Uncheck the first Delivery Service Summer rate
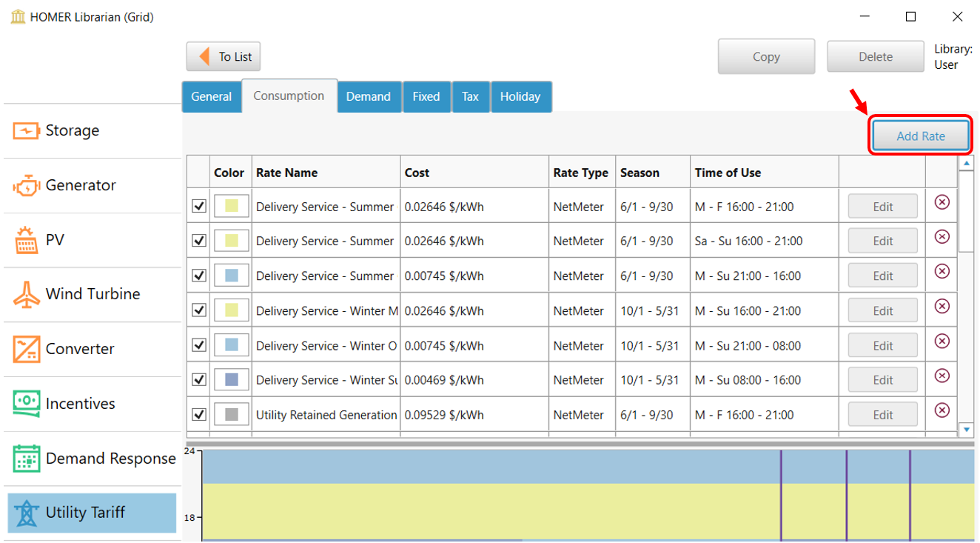This screenshot has height=543, width=980. (x=199, y=207)
